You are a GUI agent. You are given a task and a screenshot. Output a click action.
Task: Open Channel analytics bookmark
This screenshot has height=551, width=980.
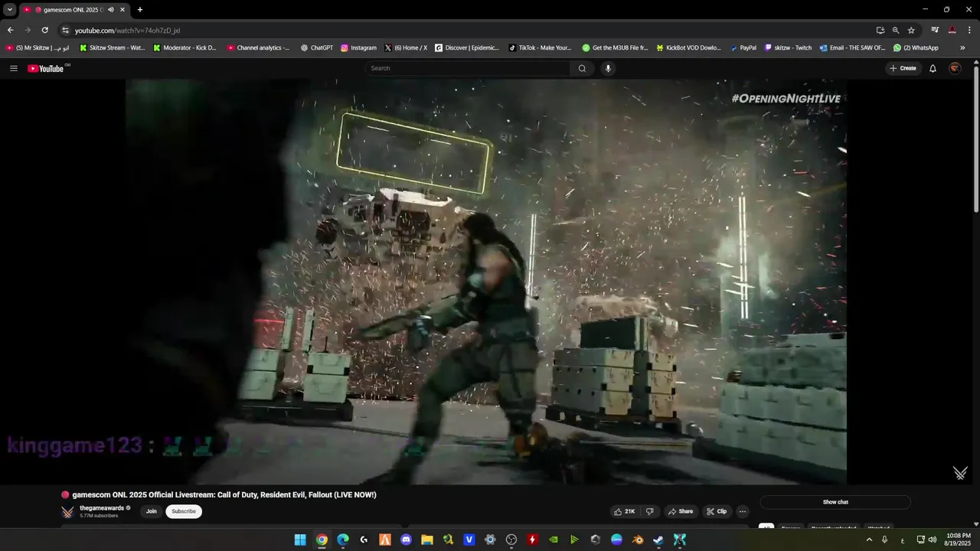tap(258, 47)
